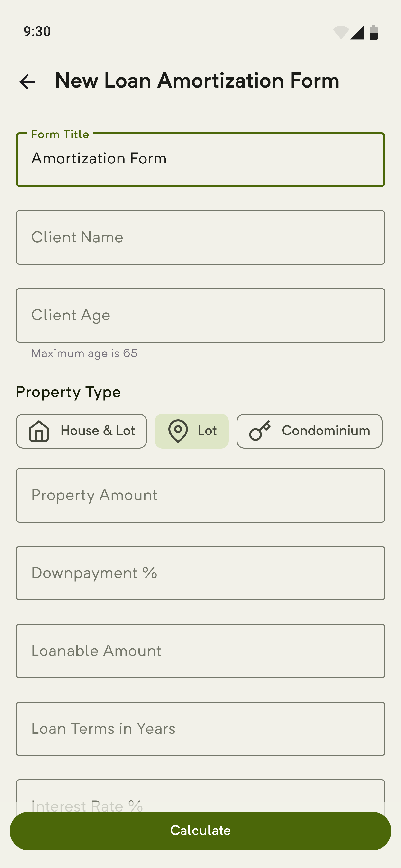The width and height of the screenshot is (401, 868).
Task: Select the Property Amount field
Action: [200, 495]
